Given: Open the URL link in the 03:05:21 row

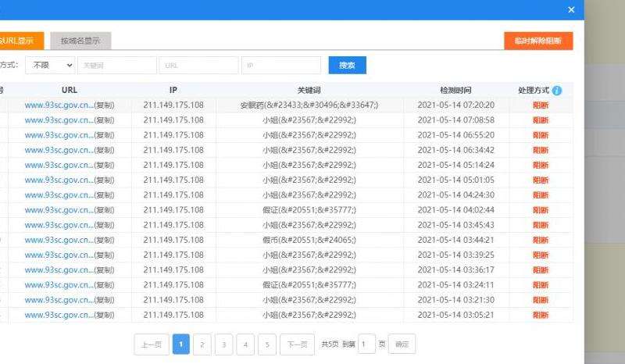Looking at the screenshot, I should click(x=59, y=315).
